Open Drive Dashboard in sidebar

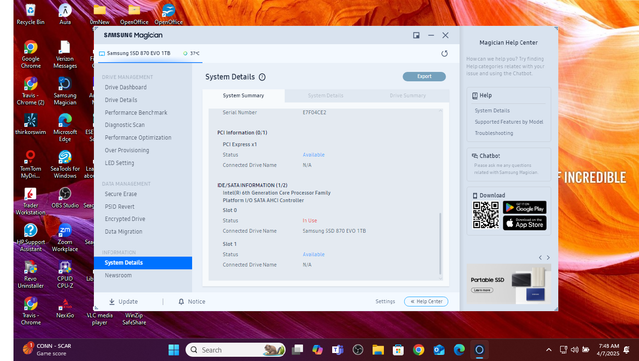[126, 87]
